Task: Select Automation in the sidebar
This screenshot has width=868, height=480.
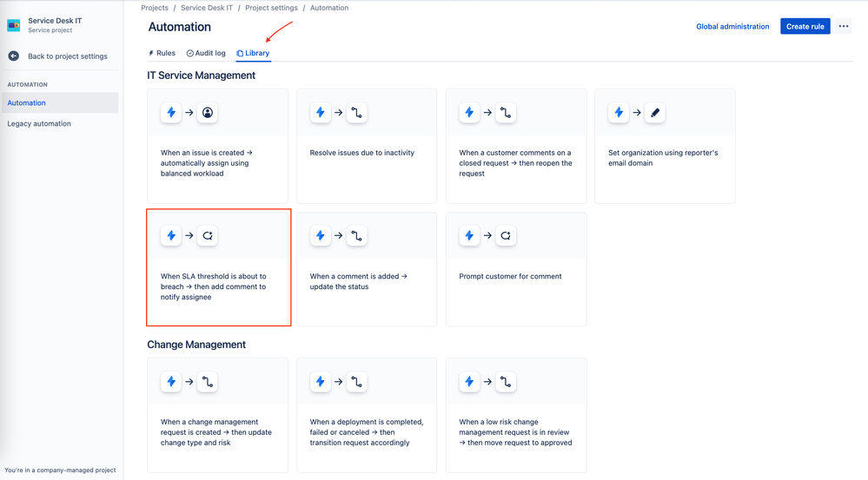Action: point(60,102)
